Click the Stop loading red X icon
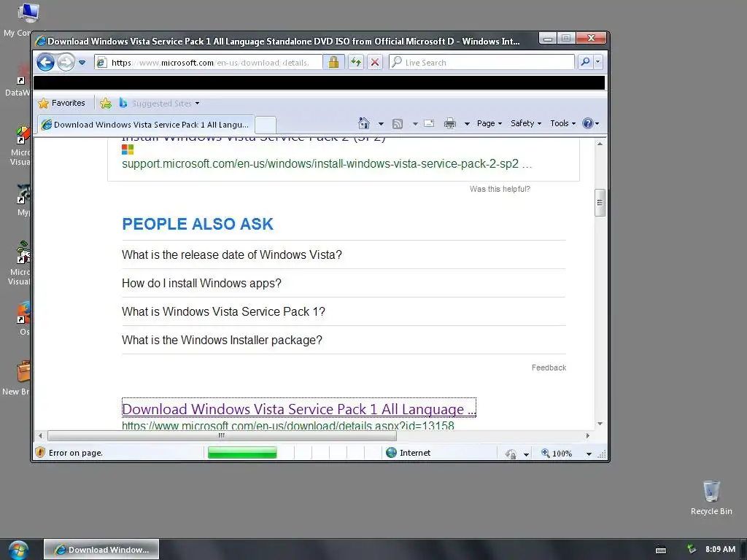 (x=375, y=62)
